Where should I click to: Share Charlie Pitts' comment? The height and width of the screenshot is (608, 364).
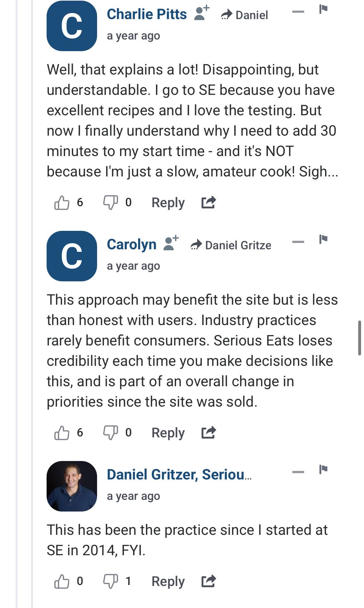[208, 203]
